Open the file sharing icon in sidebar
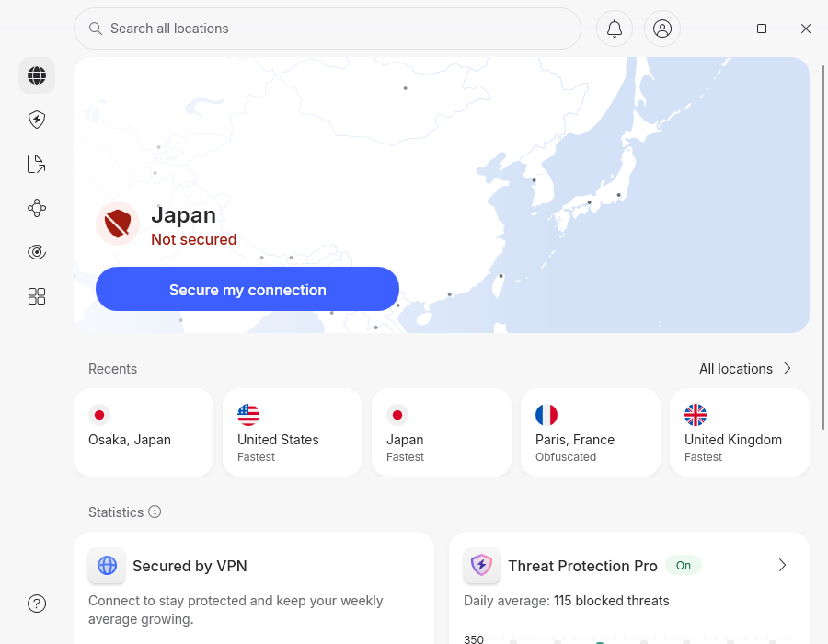The width and height of the screenshot is (828, 644). point(37,164)
